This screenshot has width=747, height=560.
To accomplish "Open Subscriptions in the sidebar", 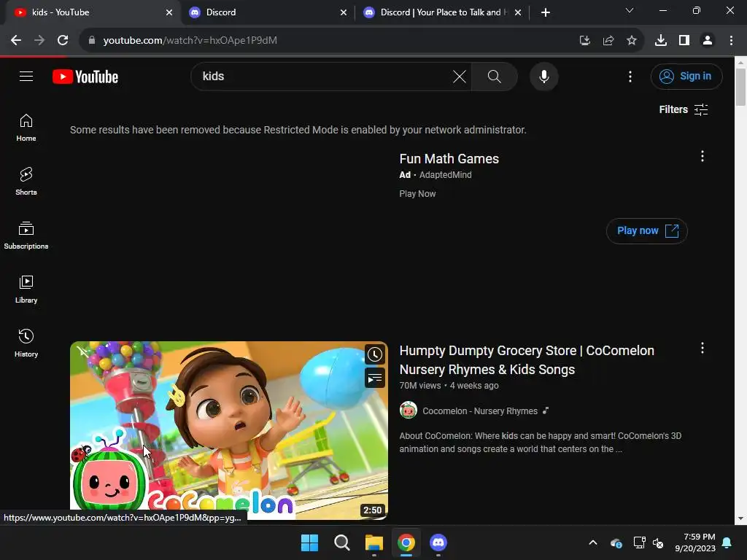I will tap(26, 236).
